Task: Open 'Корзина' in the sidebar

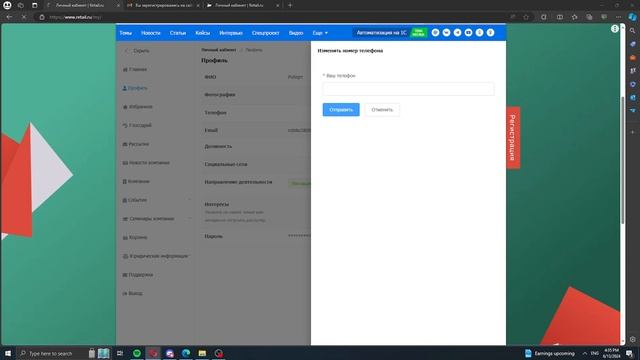Action: point(135,237)
